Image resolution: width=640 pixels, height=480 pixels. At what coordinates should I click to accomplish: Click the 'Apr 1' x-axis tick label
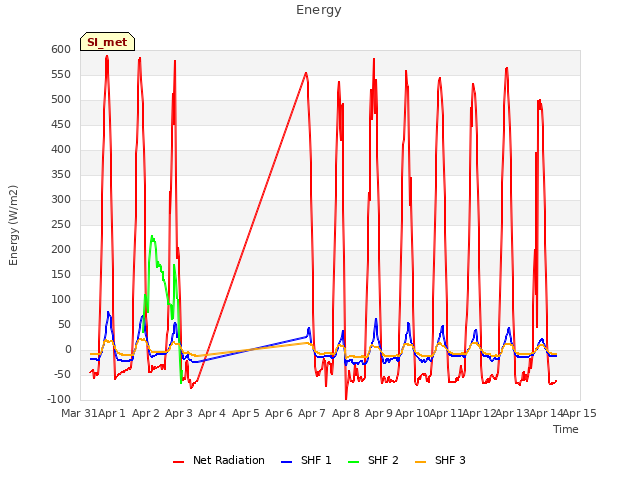(x=112, y=413)
